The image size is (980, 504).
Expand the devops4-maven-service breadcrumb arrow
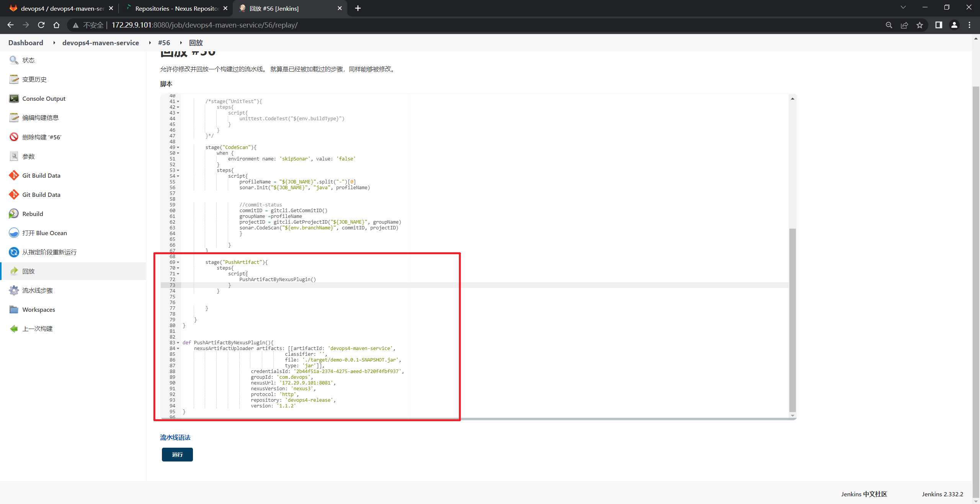[150, 43]
